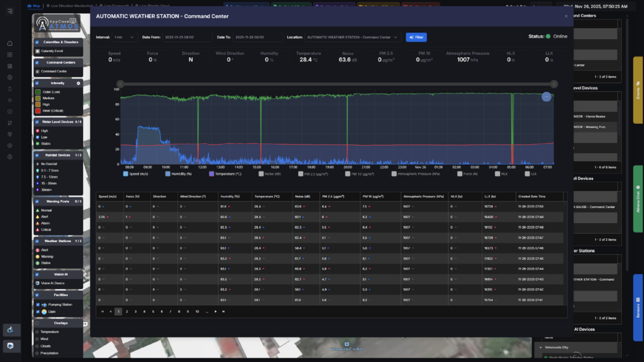Expand the Valenzuela City tree node

coord(540,348)
